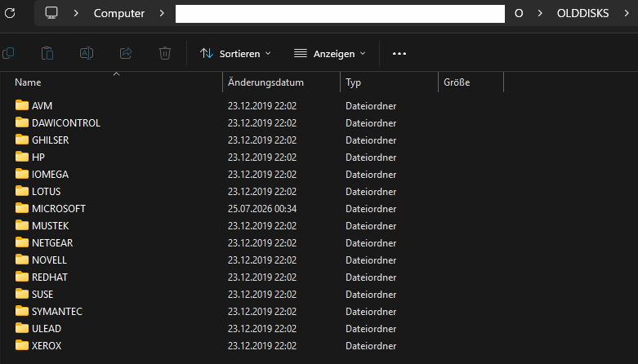Select the SYMANTEC folder name
The width and height of the screenshot is (638, 364).
[x=57, y=311]
